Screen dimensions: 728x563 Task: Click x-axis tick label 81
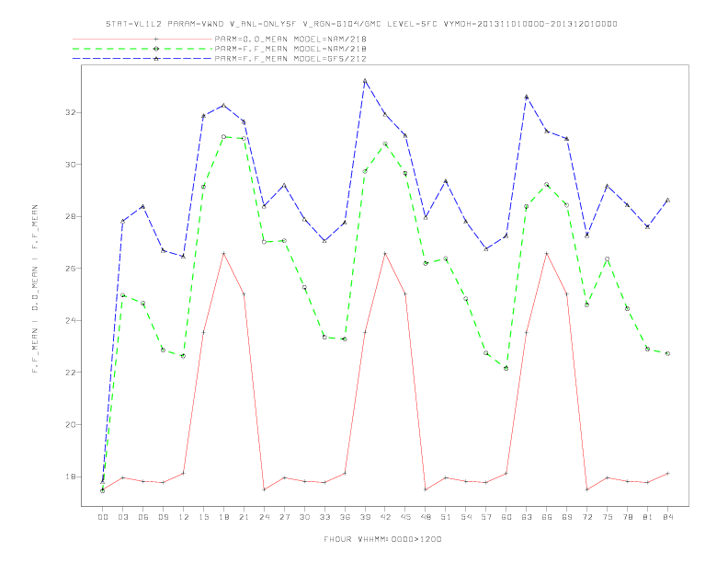click(648, 517)
